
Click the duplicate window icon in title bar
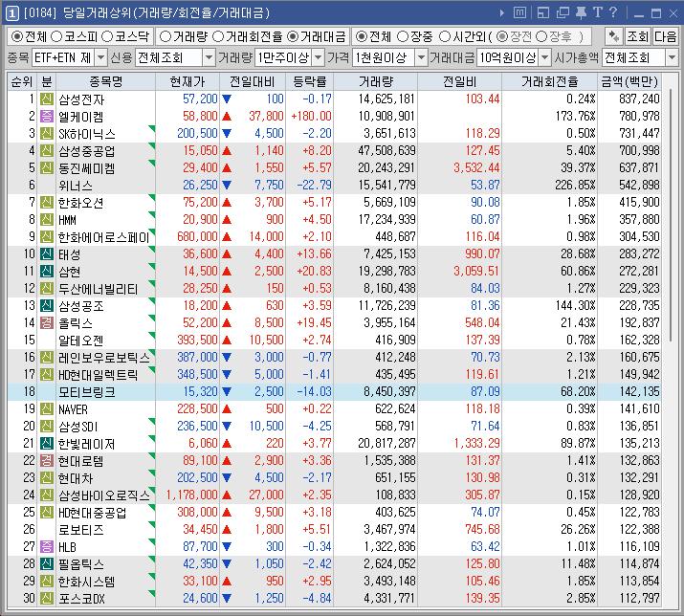click(x=563, y=13)
